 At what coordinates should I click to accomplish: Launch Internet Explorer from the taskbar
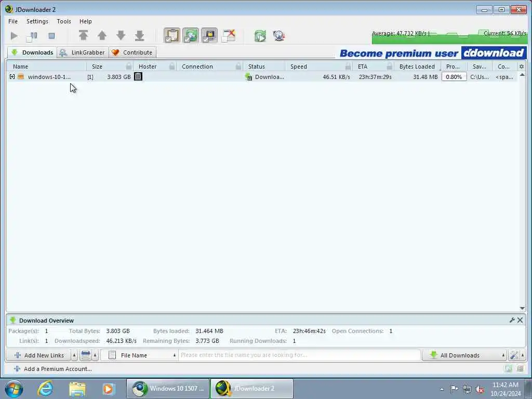(x=45, y=389)
